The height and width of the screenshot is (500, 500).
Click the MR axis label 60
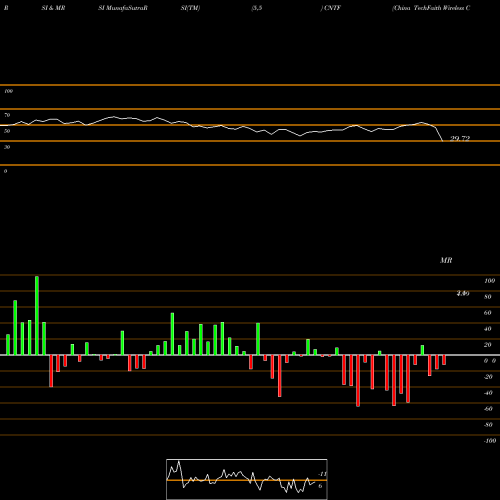click(x=488, y=313)
